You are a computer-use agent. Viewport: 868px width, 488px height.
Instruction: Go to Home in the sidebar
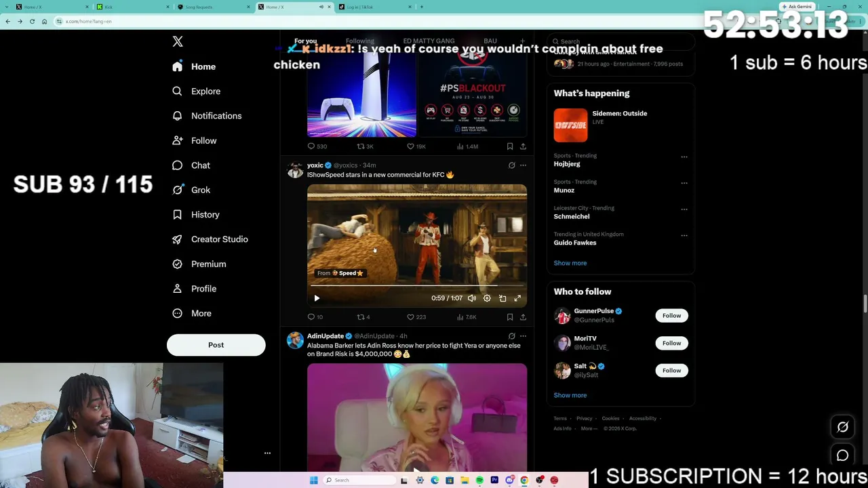click(x=194, y=66)
